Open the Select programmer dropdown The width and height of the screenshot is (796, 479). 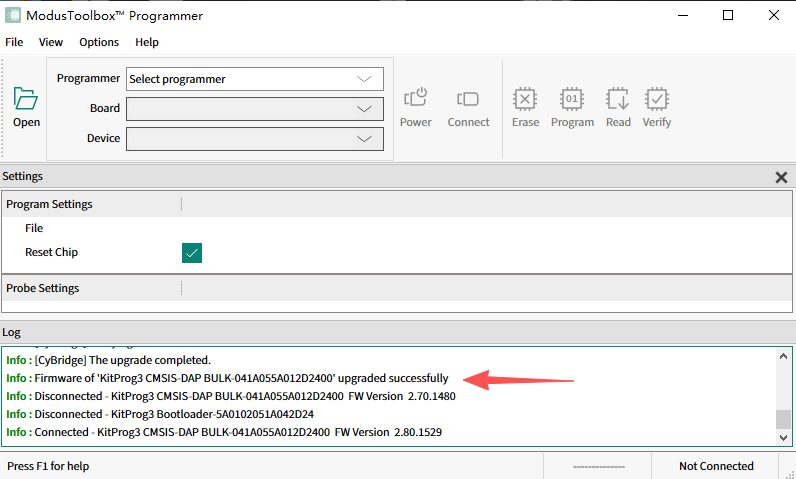[x=254, y=79]
